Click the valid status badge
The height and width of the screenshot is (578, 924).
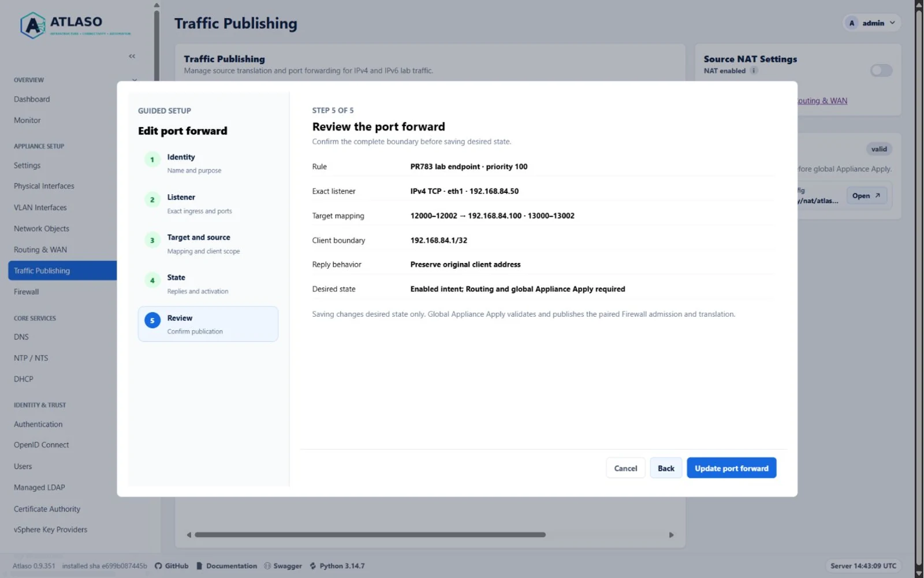click(x=879, y=149)
